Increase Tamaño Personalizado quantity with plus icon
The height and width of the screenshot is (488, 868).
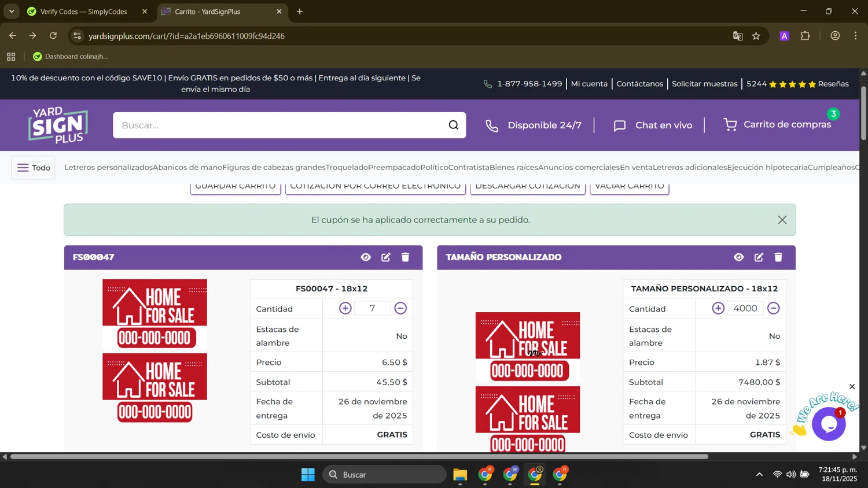[x=718, y=308]
